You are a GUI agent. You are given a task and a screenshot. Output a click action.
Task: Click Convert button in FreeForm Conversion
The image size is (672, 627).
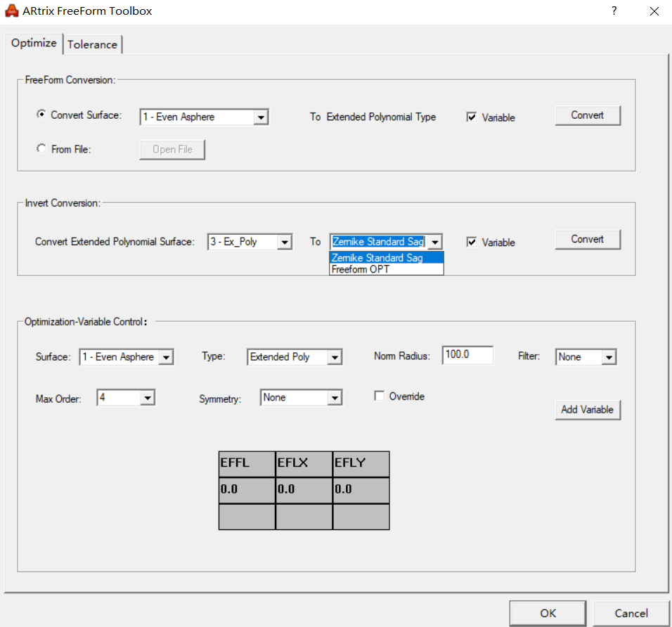pos(587,115)
